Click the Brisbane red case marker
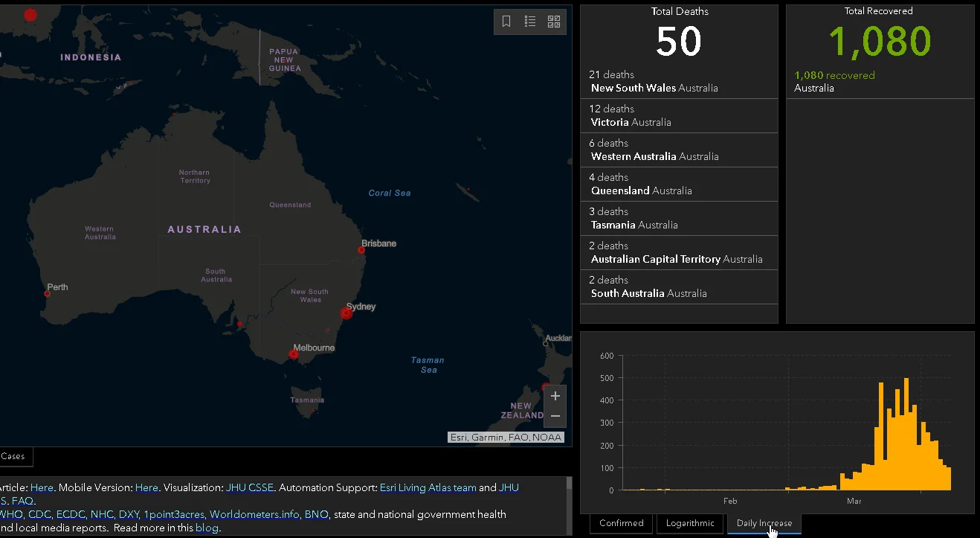Screen dimensions: 980x538 [x=361, y=250]
